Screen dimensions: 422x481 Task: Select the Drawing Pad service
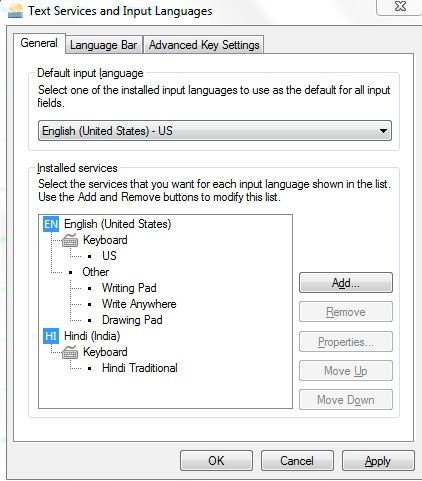[x=132, y=320]
